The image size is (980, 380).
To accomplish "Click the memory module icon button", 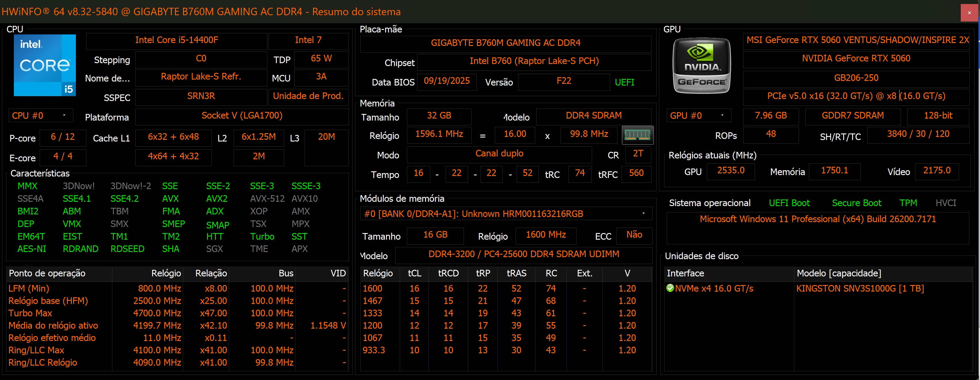I will (637, 135).
